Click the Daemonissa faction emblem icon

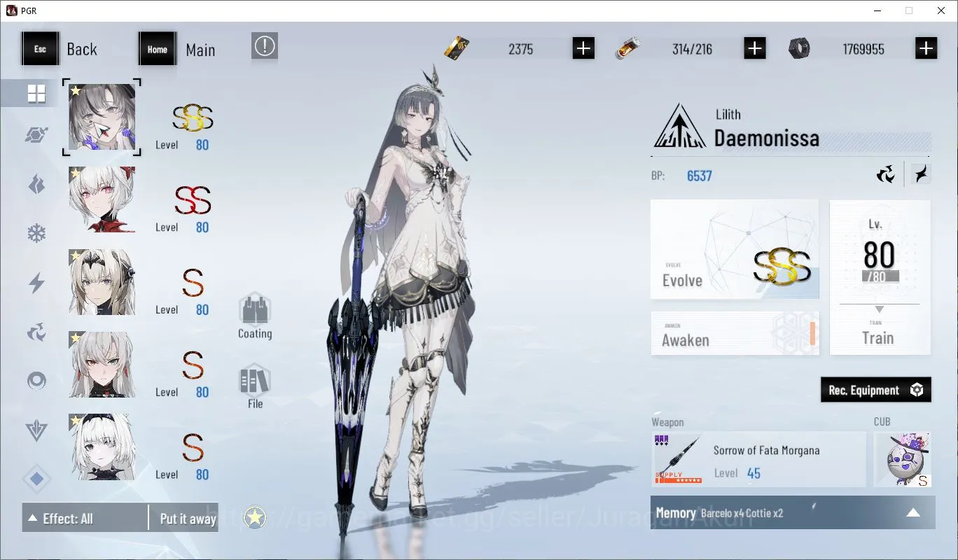[679, 125]
